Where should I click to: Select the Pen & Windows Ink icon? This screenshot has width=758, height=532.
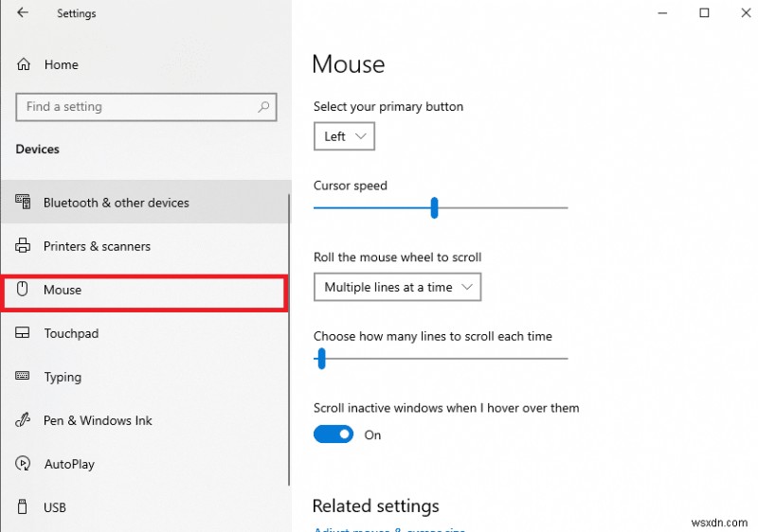(22, 419)
